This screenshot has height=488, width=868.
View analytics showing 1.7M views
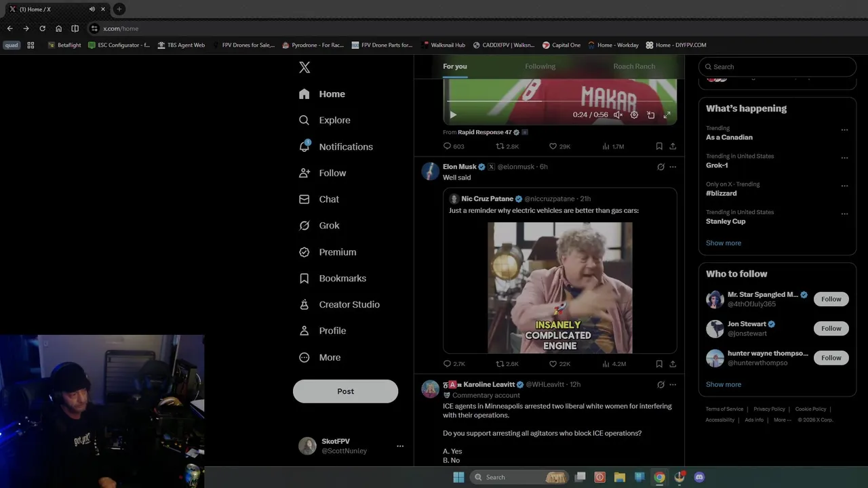tap(613, 146)
